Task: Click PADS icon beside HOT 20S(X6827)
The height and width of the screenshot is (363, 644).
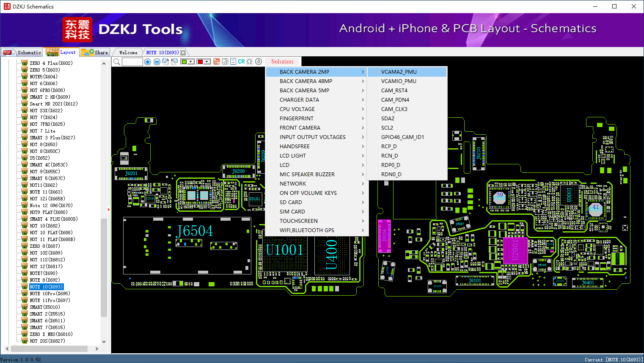Action: [x=25, y=341]
